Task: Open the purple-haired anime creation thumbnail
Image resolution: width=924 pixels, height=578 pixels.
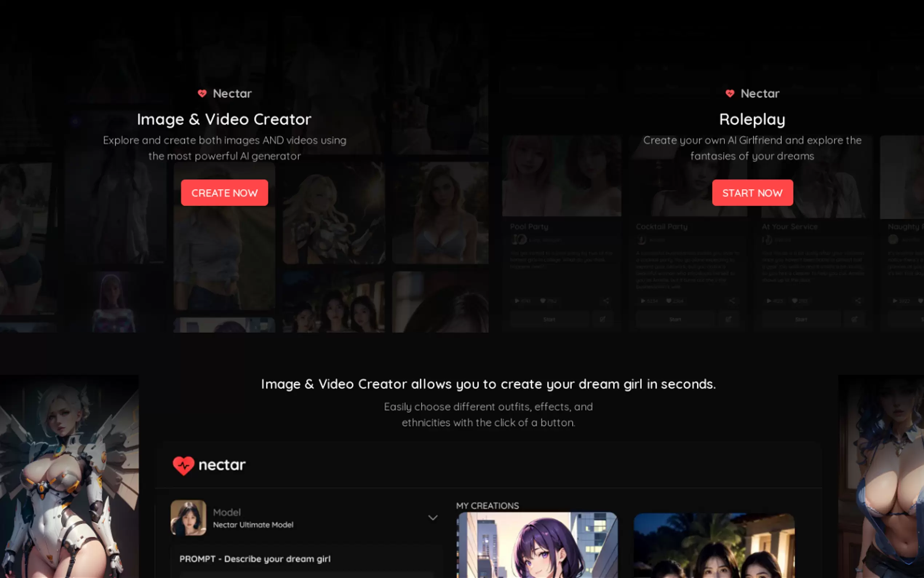Action: 537,546
